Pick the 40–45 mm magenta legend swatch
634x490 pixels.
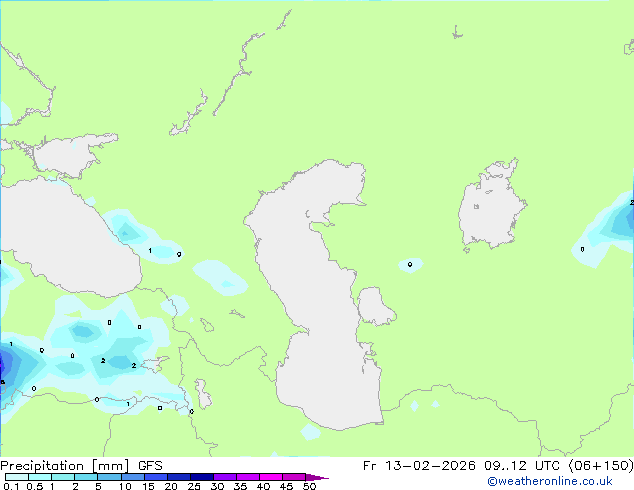(271, 477)
